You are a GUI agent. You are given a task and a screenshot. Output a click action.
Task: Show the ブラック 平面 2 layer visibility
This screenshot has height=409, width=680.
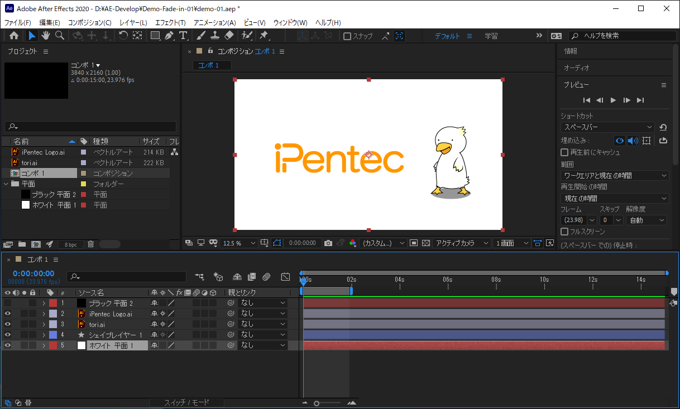[x=8, y=303]
